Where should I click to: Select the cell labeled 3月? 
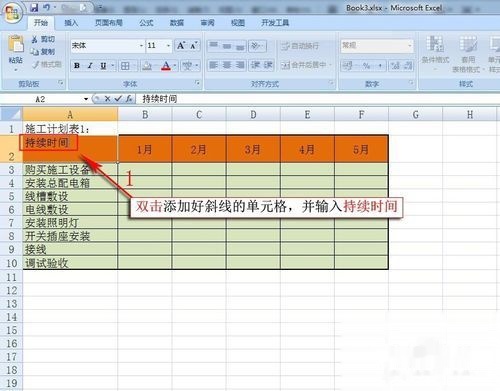coord(253,149)
